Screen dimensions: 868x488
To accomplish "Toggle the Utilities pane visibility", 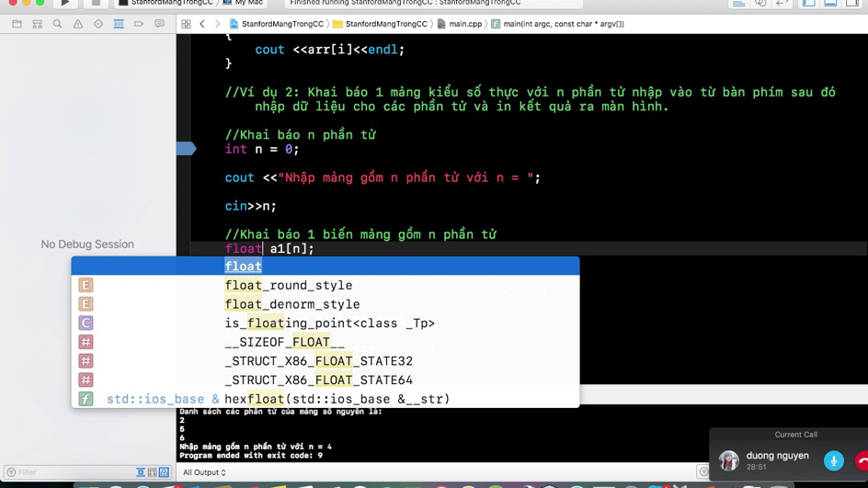I will 852,3.
